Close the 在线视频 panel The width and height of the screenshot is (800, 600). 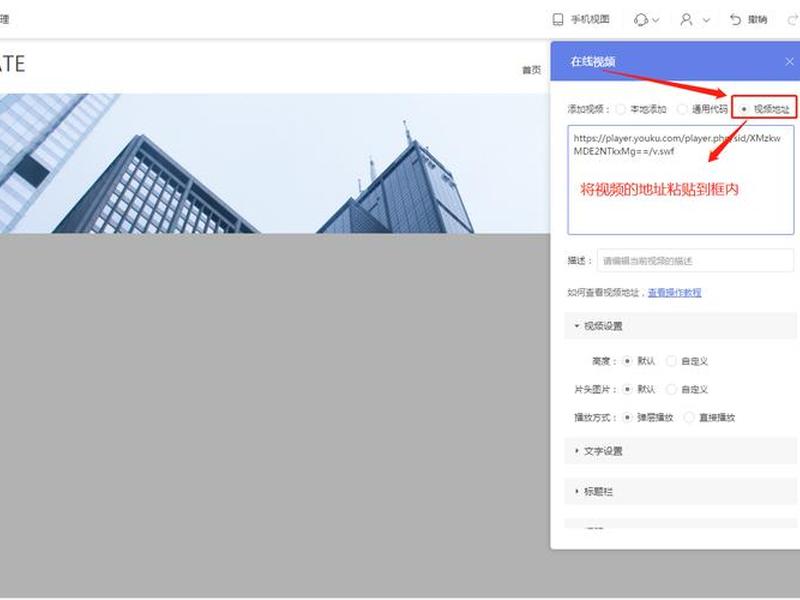coord(789,62)
